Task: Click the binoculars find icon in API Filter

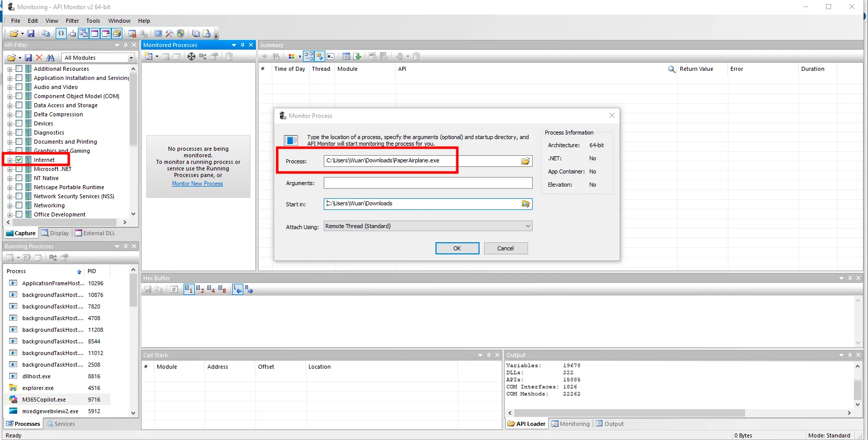Action: pos(50,58)
